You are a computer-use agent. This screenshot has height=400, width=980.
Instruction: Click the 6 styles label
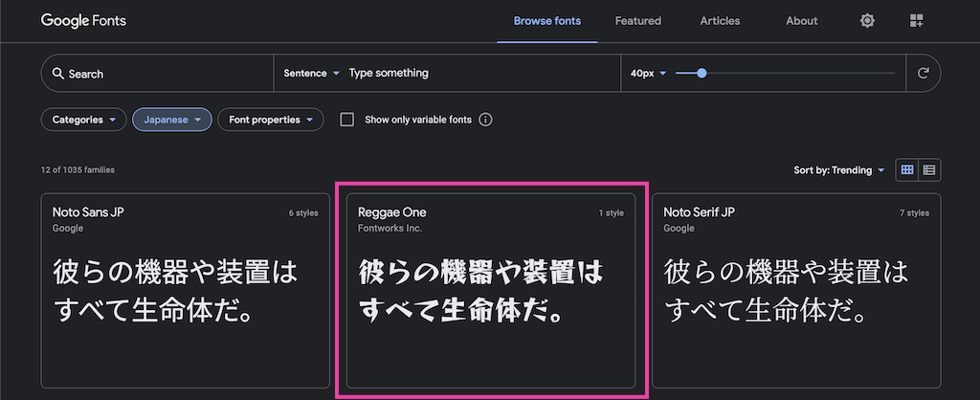tap(303, 213)
